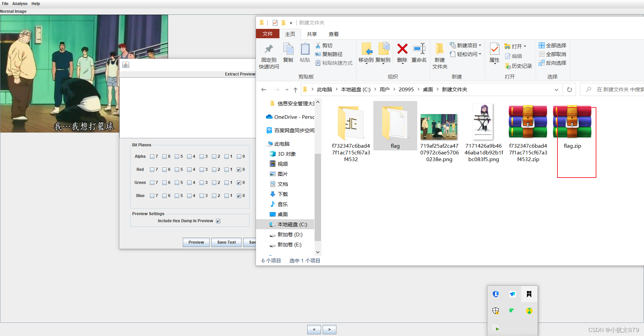Click the Back arrow in Explorer
Screen dimensions: 644x336
click(264, 90)
